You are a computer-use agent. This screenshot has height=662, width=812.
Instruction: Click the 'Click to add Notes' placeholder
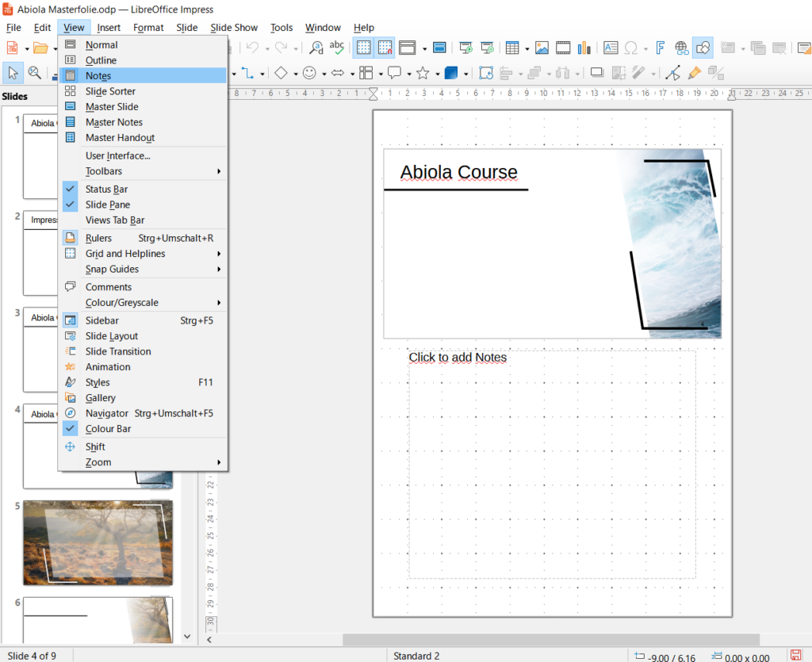click(458, 358)
